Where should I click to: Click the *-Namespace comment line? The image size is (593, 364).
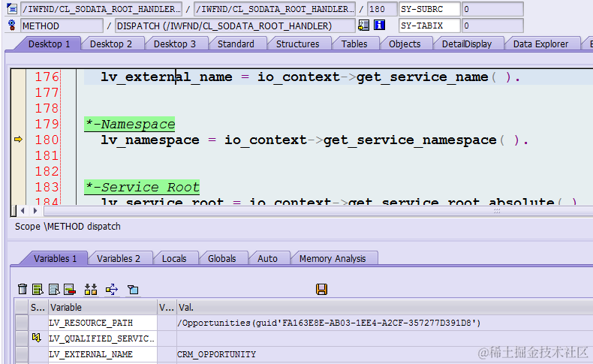130,124
